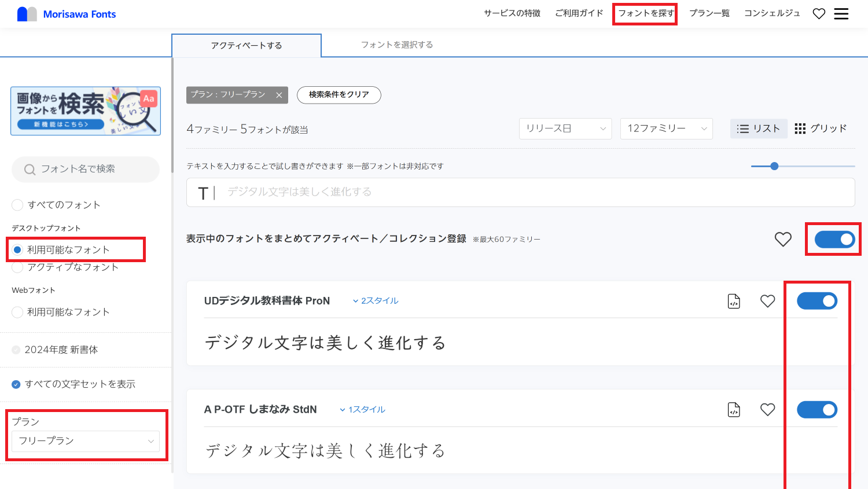Favorite UDデジタル教科書体 ProN with heart icon
The width and height of the screenshot is (868, 489).
pos(767,301)
